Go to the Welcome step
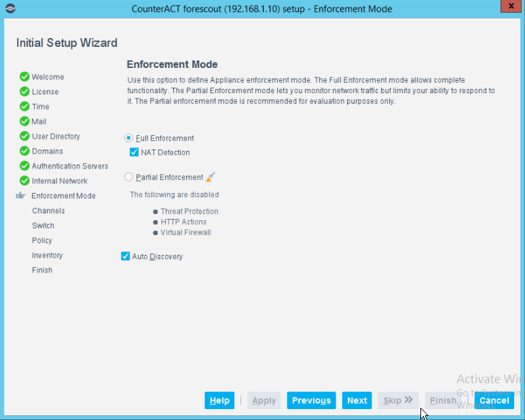Viewport: 525px width, 420px height. coord(48,77)
